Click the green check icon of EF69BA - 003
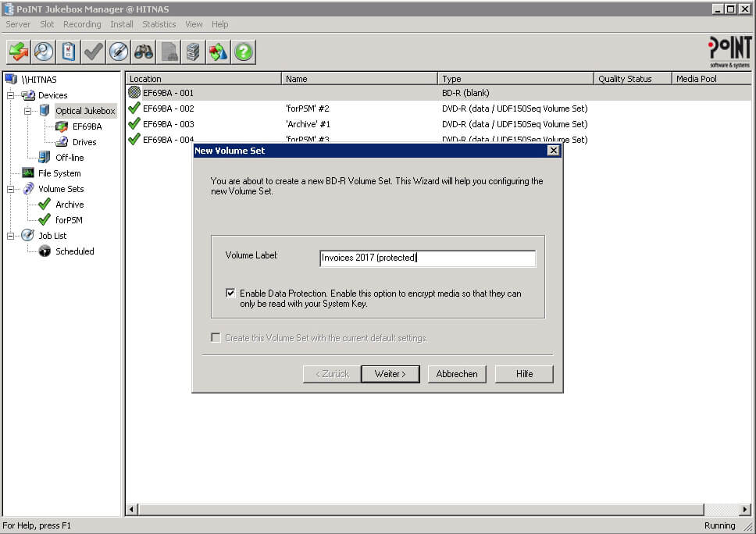Image resolution: width=756 pixels, height=534 pixels. [134, 123]
